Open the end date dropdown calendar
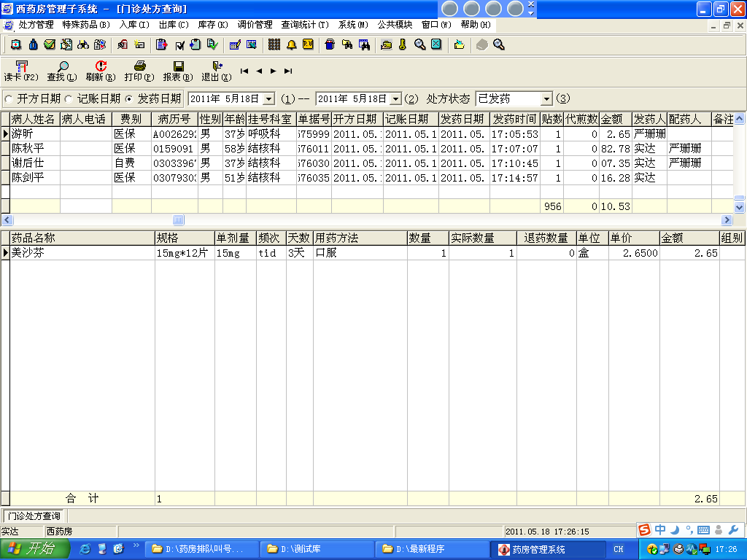747x560 pixels. click(x=395, y=98)
